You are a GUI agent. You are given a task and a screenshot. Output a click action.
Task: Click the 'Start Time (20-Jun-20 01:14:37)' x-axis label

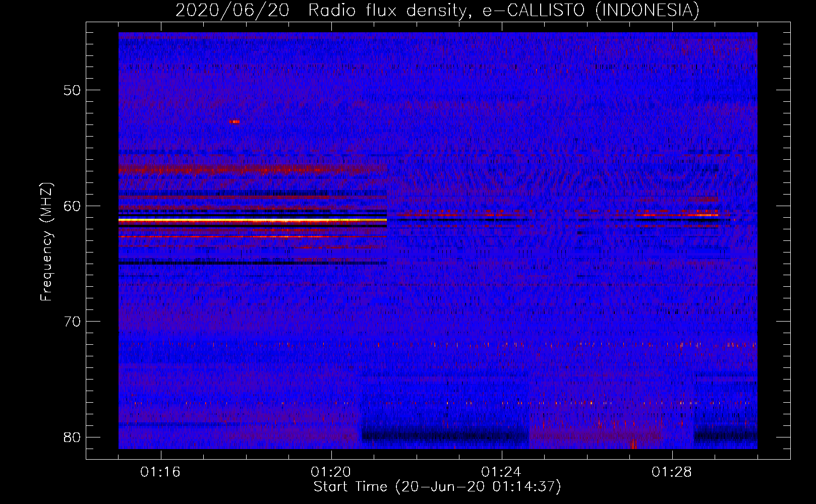(437, 487)
